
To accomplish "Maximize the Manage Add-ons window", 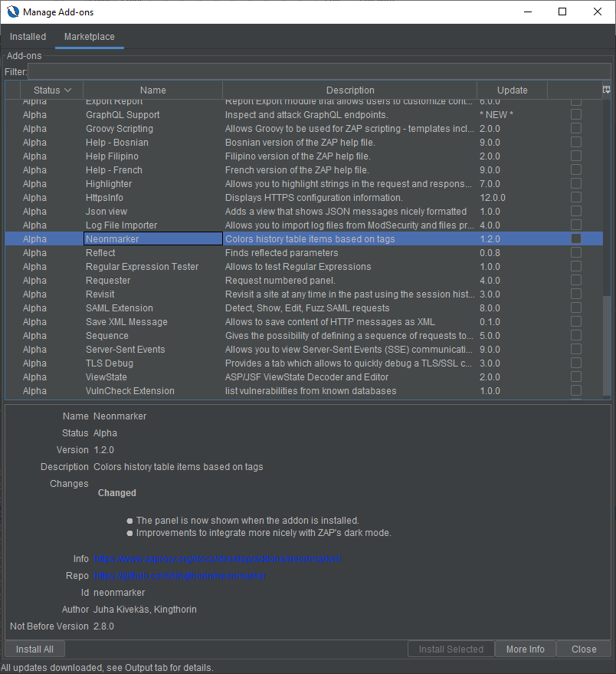I will tap(562, 12).
